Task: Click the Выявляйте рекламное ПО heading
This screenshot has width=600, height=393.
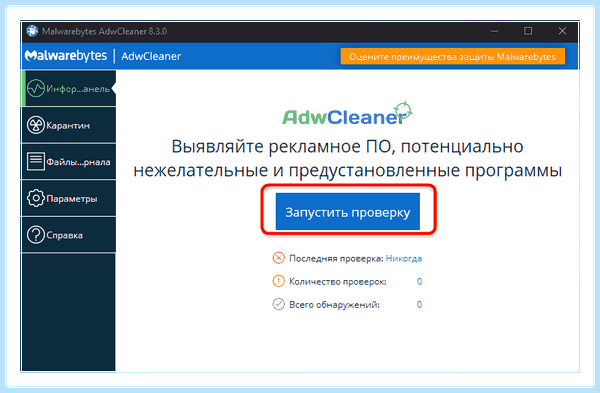Action: coord(347,158)
